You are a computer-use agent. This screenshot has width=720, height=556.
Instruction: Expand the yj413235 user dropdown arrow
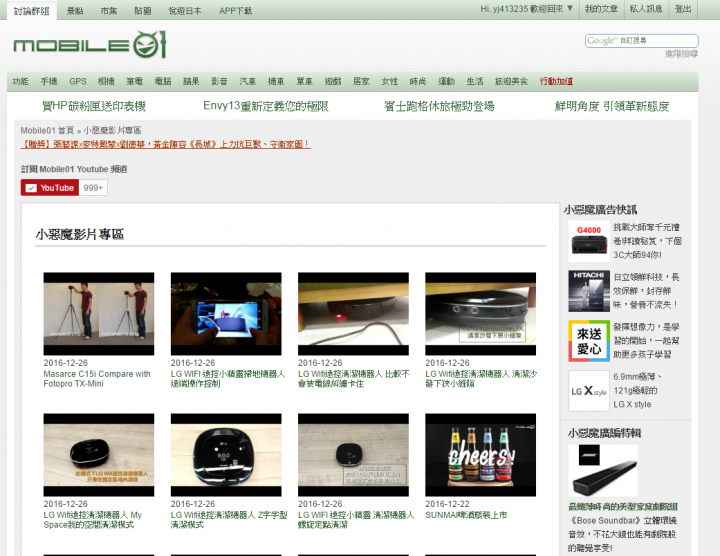point(570,8)
